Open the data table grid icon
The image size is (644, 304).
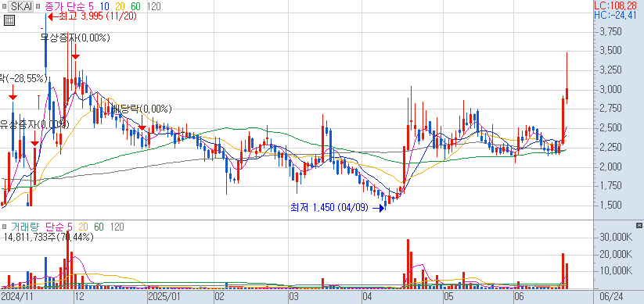9,20
